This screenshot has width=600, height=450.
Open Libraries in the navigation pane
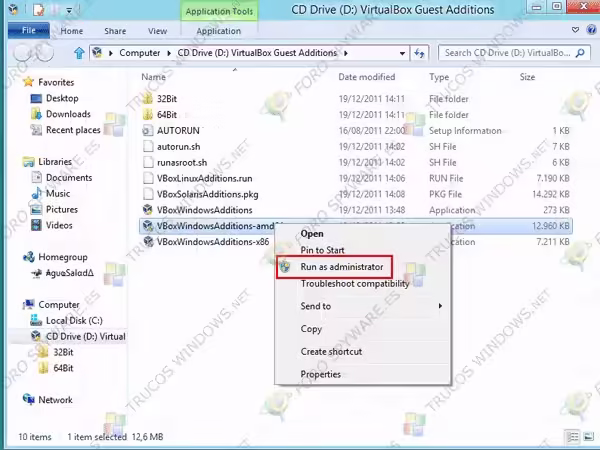[x=55, y=162]
